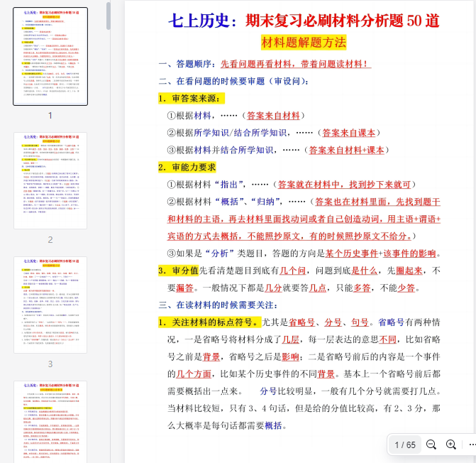Click the yellow-highlighted 材料题解题方法 heading
The image size is (476, 463).
[x=304, y=43]
